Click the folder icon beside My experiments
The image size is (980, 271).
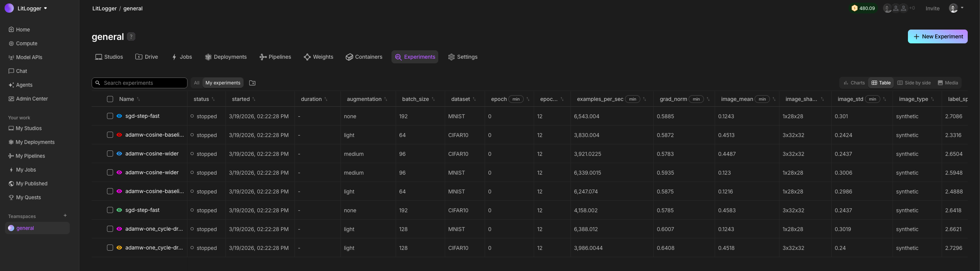tap(252, 83)
